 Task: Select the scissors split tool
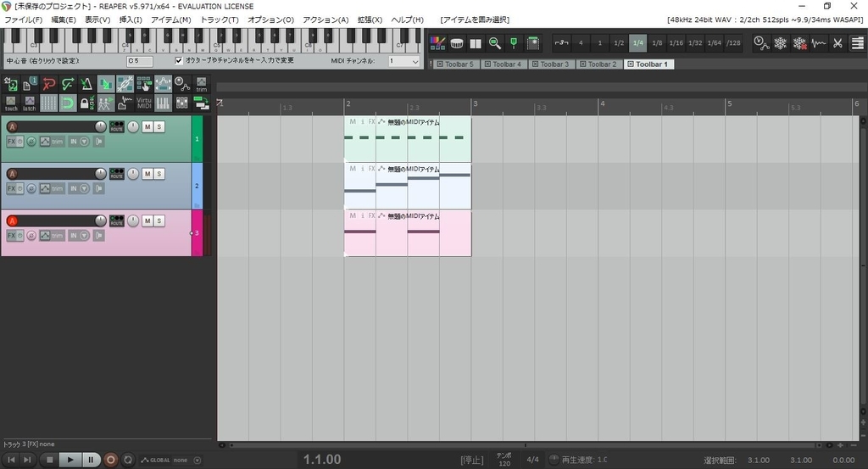(838, 42)
